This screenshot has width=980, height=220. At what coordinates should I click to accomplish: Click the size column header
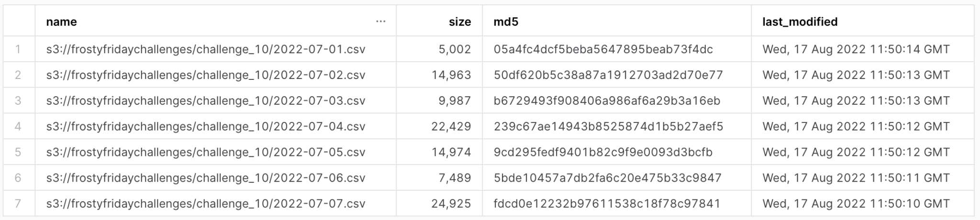point(459,22)
